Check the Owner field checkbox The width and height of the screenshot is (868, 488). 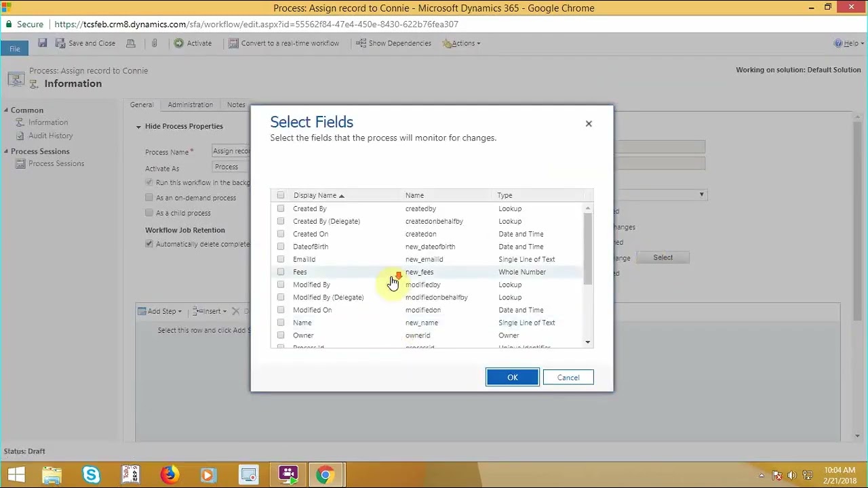[281, 335]
